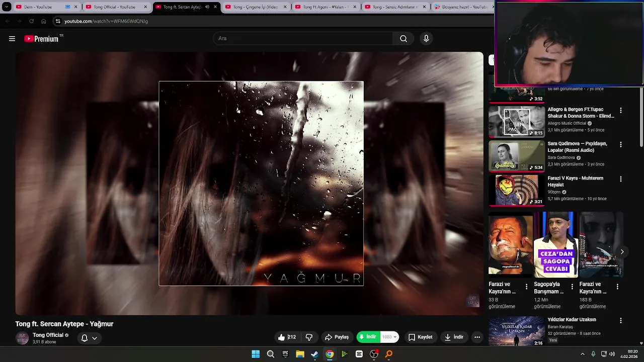This screenshot has width=644, height=362.
Task: Click the green İndir download button
Action: point(368,337)
